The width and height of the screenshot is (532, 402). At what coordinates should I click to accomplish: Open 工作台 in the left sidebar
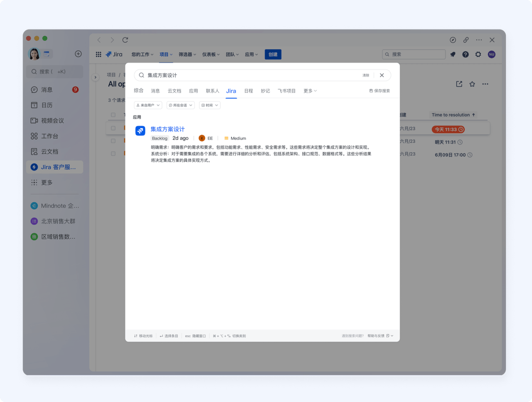(x=54, y=136)
